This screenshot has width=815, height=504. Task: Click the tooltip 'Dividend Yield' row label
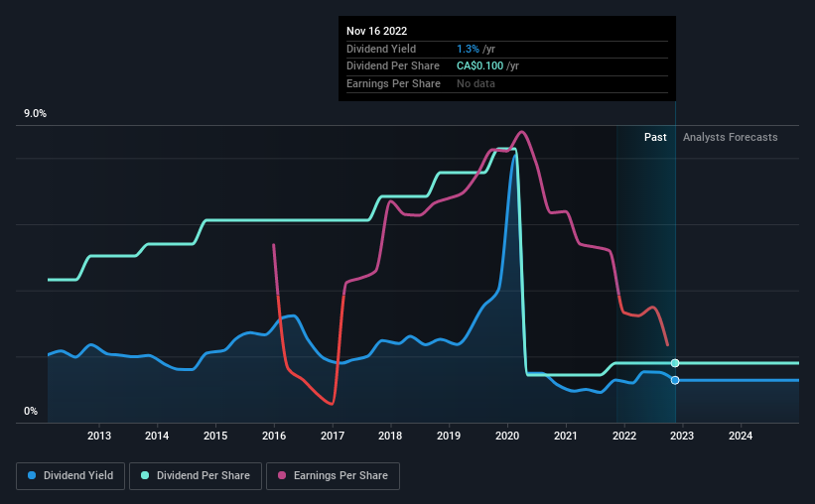click(381, 49)
